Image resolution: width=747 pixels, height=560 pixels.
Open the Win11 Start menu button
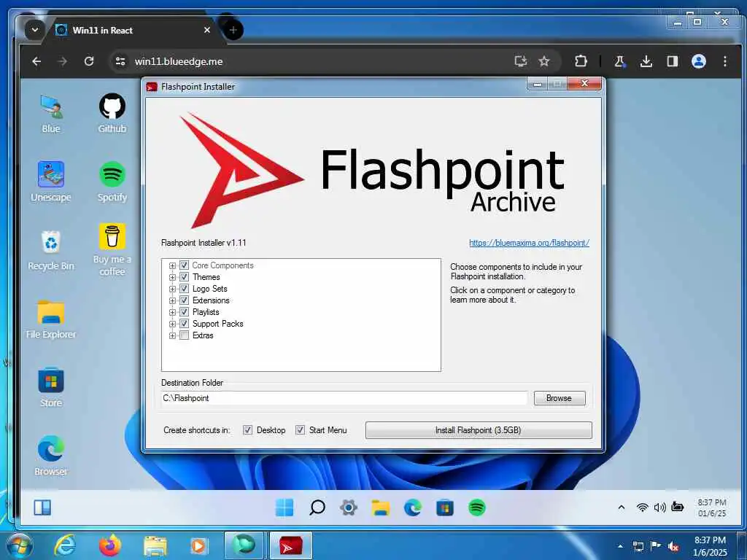(285, 507)
